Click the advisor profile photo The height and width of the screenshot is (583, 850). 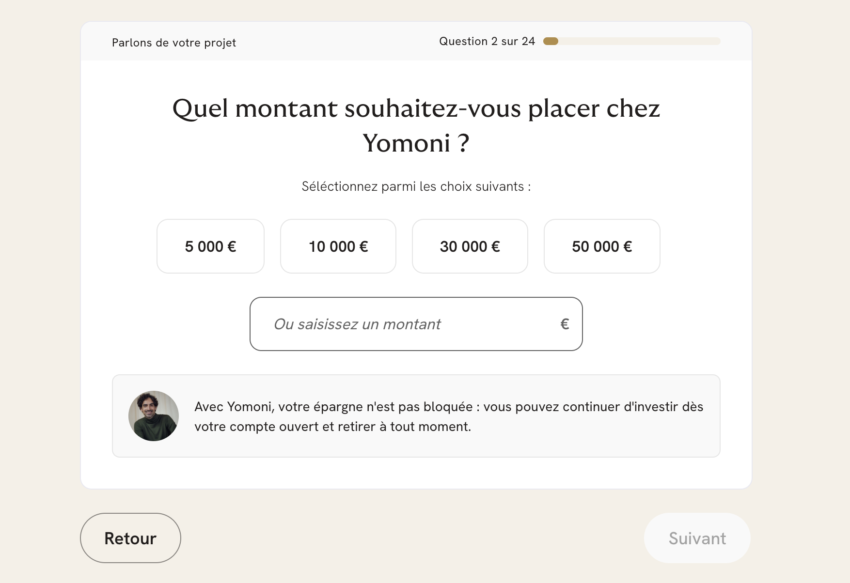(x=153, y=411)
